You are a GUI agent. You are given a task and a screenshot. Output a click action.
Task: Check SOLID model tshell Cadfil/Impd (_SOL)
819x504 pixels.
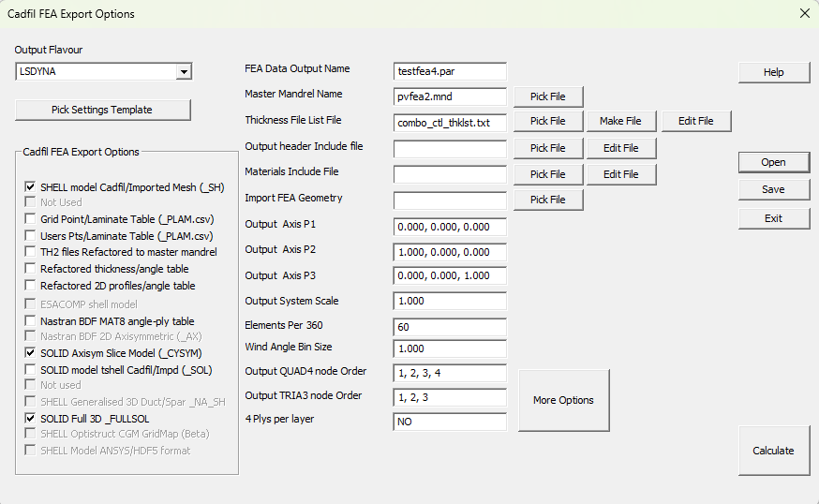pos(30,370)
